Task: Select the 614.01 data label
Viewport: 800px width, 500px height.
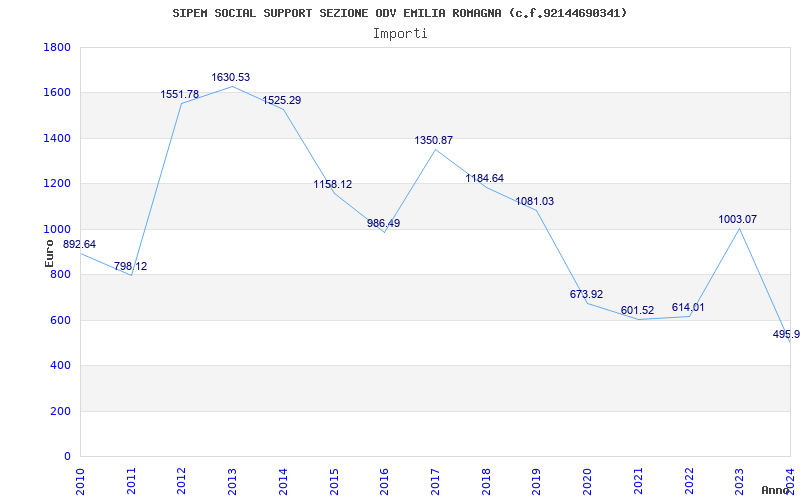Action: point(688,308)
